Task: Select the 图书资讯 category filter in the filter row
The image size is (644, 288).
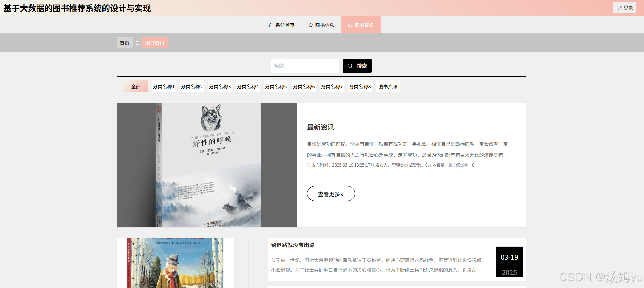Action: (x=388, y=86)
